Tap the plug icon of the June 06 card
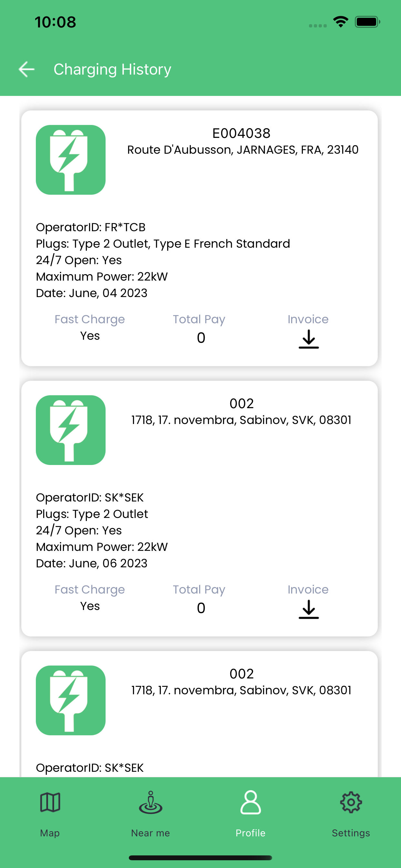 click(x=71, y=430)
